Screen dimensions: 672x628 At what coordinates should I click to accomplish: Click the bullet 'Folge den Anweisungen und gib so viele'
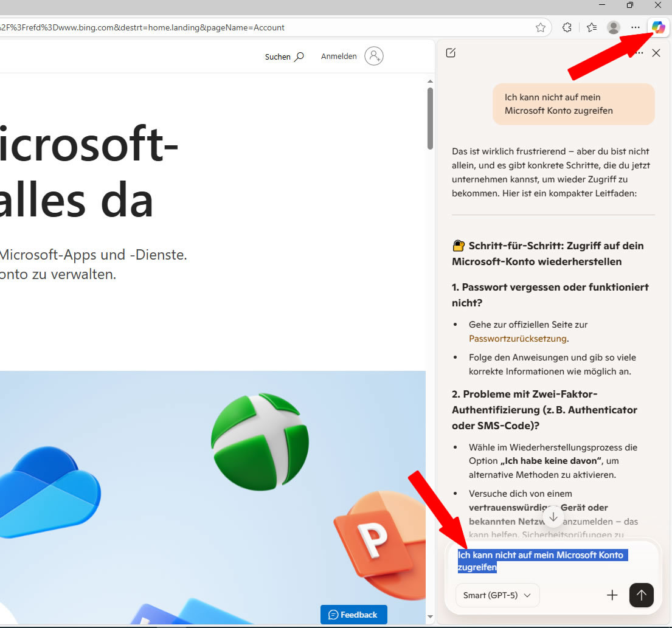click(x=552, y=357)
